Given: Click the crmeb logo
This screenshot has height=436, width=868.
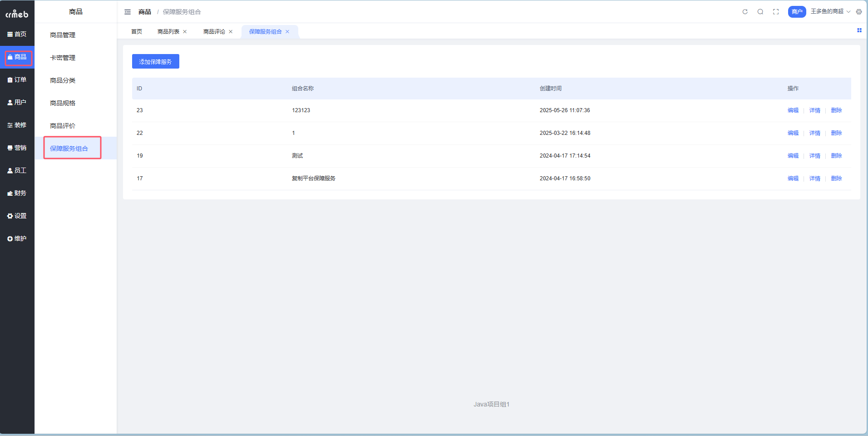Looking at the screenshot, I should coord(17,14).
